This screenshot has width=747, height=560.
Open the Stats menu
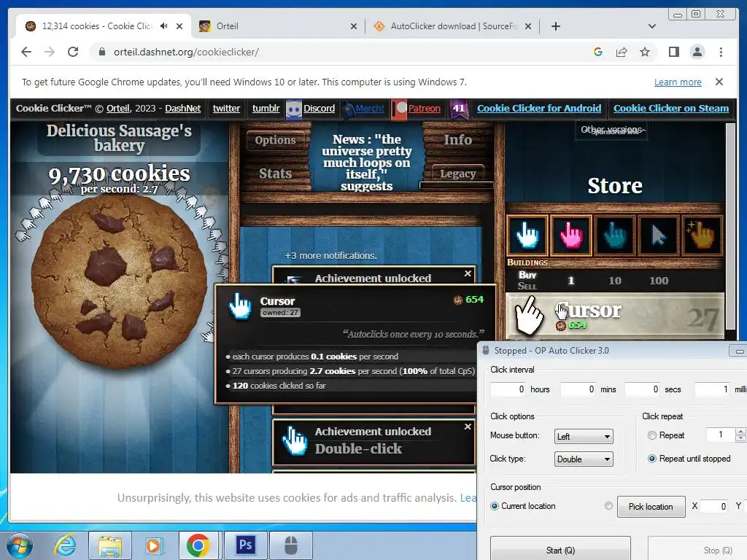pos(275,174)
